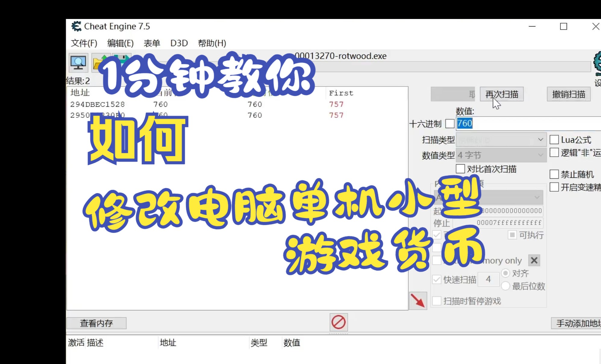Open the 编辑(E) menu
The width and height of the screenshot is (601, 364).
120,43
